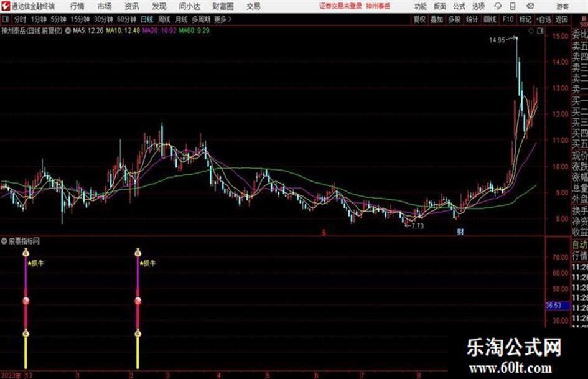This screenshot has width=588, height=379.
Task: Switch to 30分钟 period tab
Action: (103, 19)
